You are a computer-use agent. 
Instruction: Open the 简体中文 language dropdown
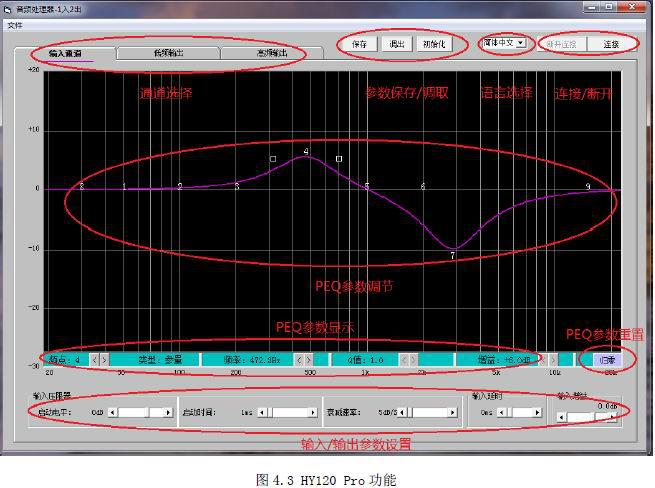pyautogui.click(x=504, y=43)
